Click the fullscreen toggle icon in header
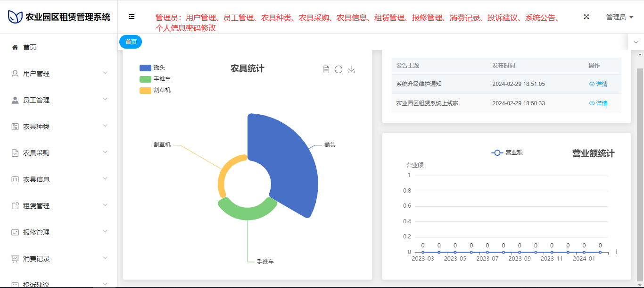This screenshot has width=644, height=288. [586, 17]
